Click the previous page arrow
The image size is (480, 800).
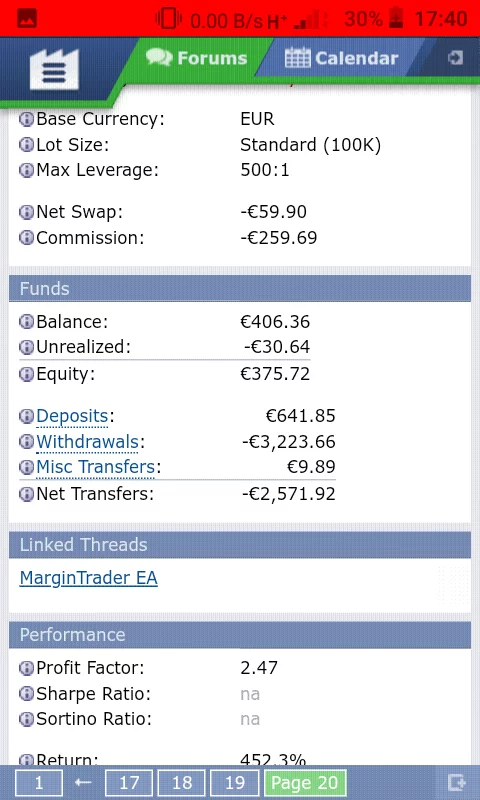coord(83,782)
